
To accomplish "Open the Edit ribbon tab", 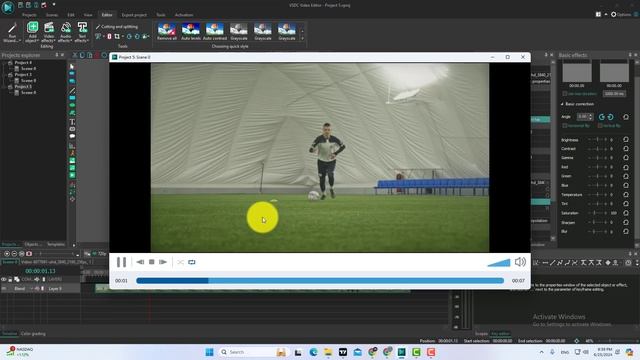I will [x=71, y=15].
